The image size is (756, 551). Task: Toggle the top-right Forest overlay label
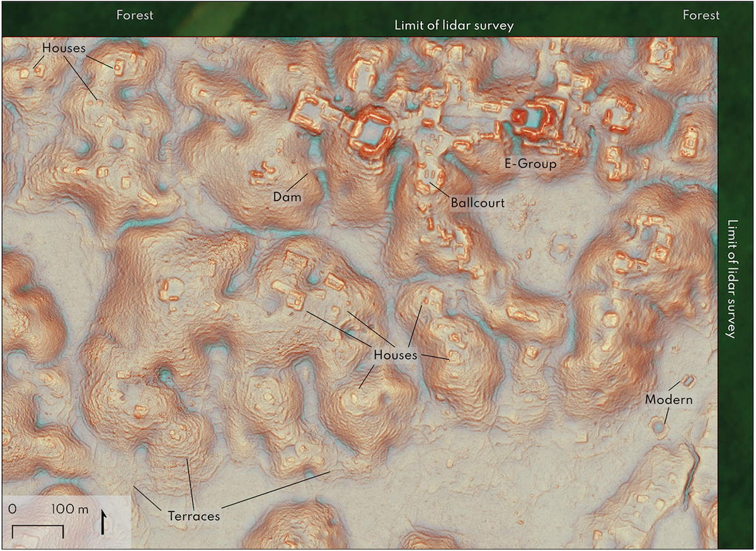click(x=701, y=15)
